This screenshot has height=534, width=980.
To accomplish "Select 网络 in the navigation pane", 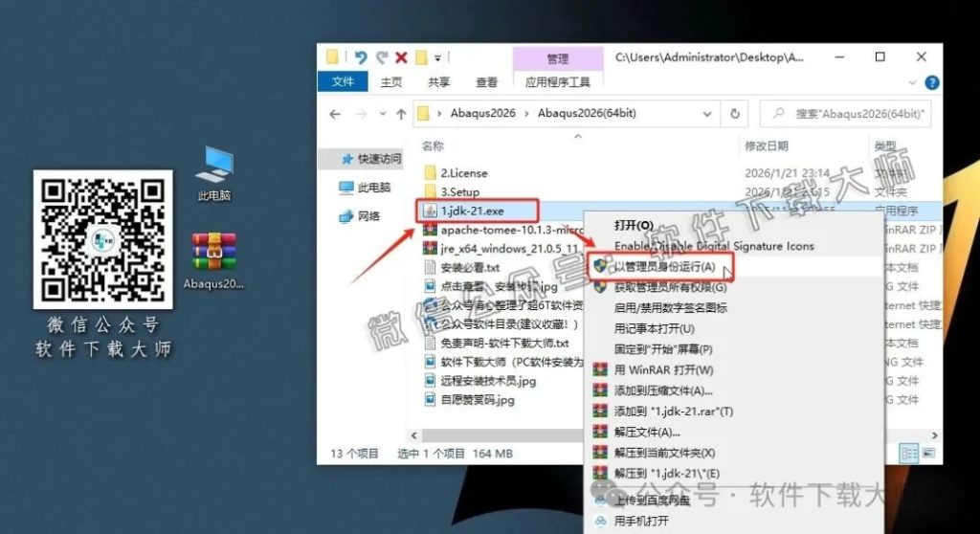I will pyautogui.click(x=360, y=215).
